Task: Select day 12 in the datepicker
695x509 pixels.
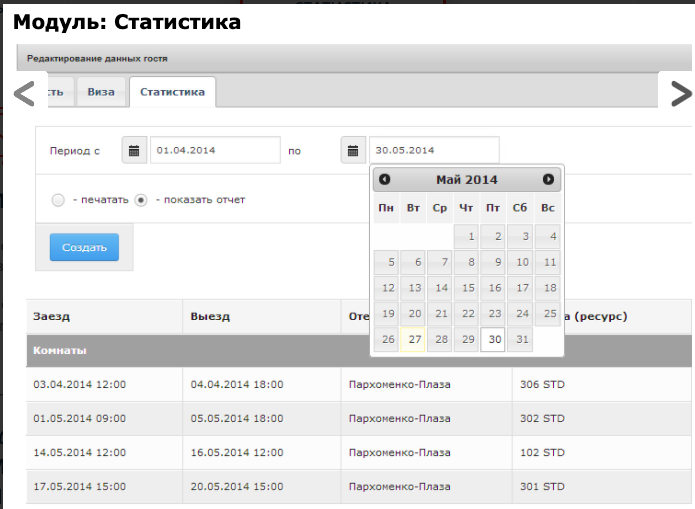Action: pyautogui.click(x=386, y=288)
